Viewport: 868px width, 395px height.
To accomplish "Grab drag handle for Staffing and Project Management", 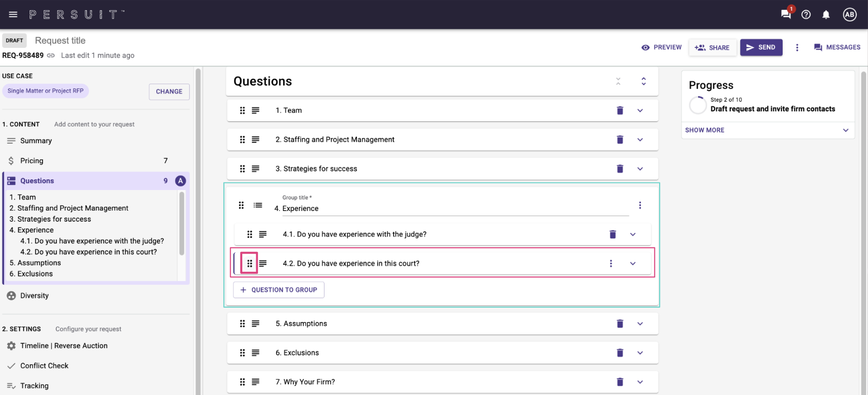I will click(x=242, y=139).
